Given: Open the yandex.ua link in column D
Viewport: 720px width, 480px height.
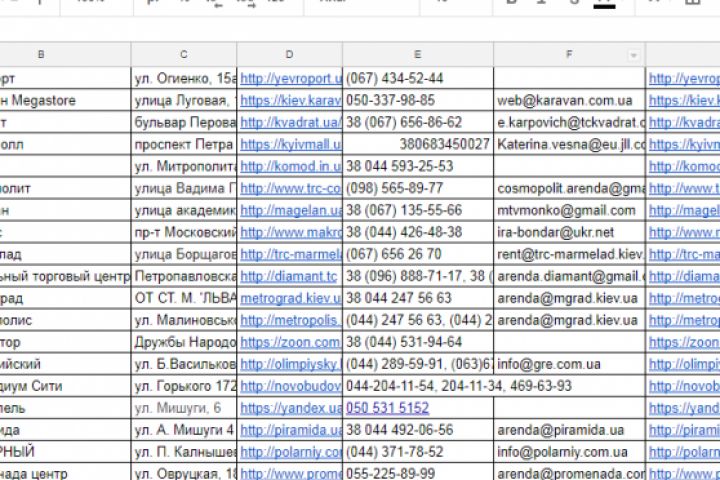Looking at the screenshot, I should pos(291,408).
